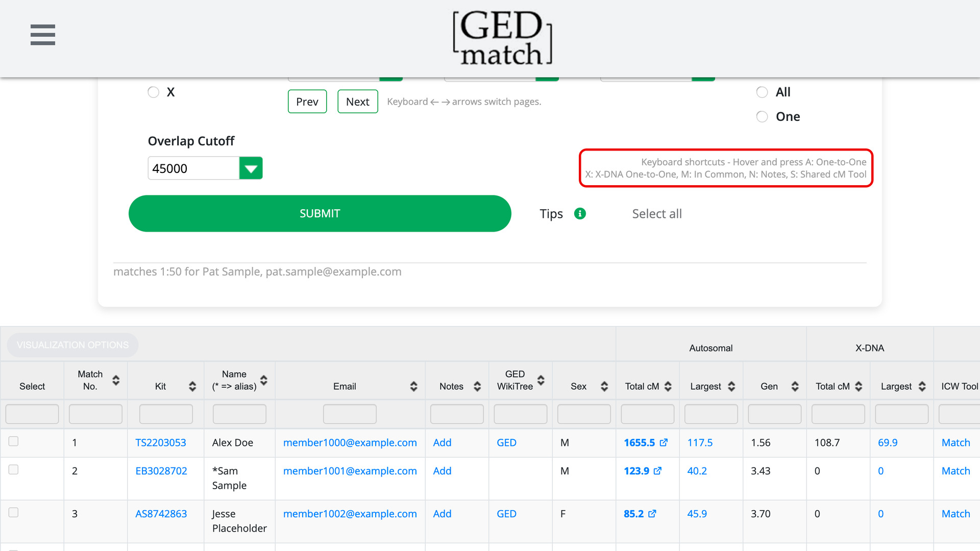Sort table by Kit column

(192, 386)
